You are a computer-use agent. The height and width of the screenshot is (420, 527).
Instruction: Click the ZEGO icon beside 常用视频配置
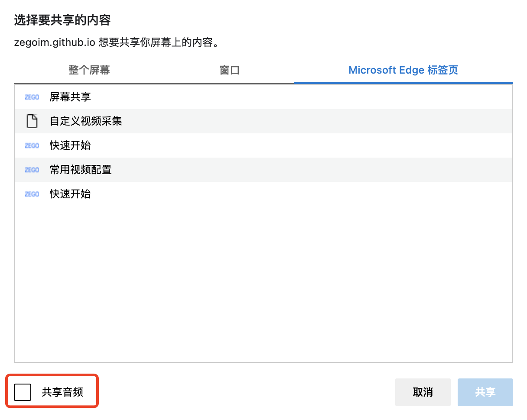pos(32,170)
